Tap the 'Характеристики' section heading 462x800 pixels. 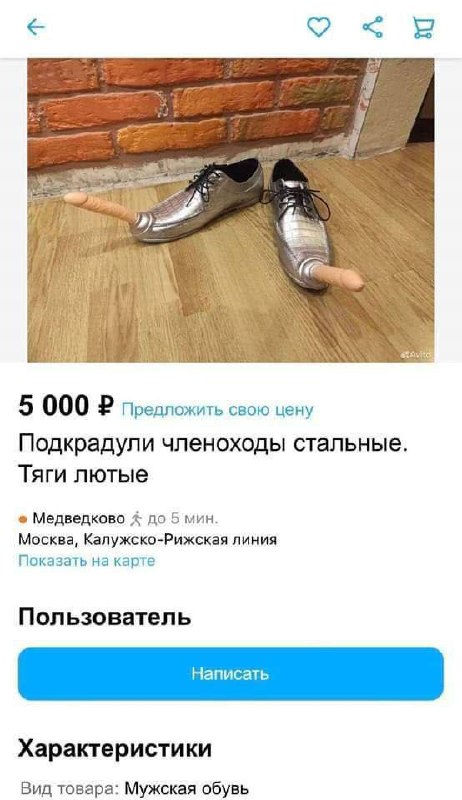point(115,748)
